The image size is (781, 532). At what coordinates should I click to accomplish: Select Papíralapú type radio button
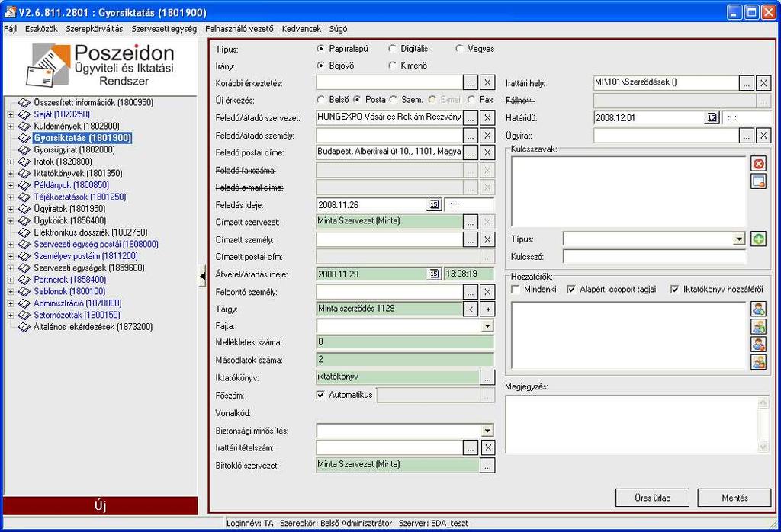coord(321,49)
